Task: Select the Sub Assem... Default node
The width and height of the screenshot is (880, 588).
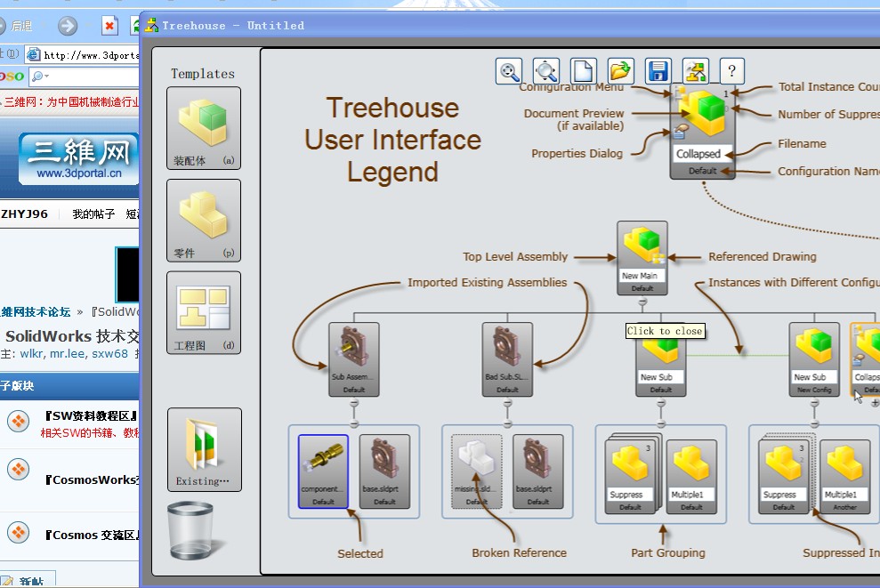Action: (354, 359)
